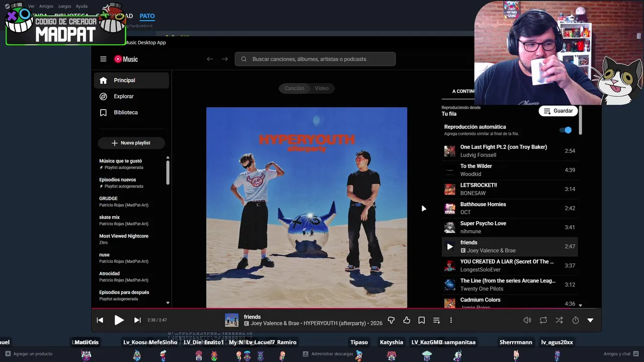Screen dimensions: 644x362
Task: Focus the search songs, albums field
Action: click(x=315, y=59)
